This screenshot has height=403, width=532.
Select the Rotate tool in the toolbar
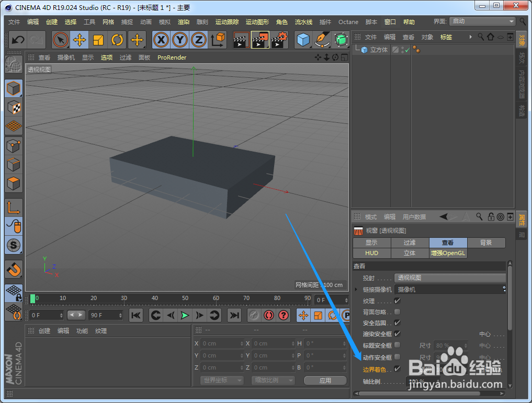(117, 40)
